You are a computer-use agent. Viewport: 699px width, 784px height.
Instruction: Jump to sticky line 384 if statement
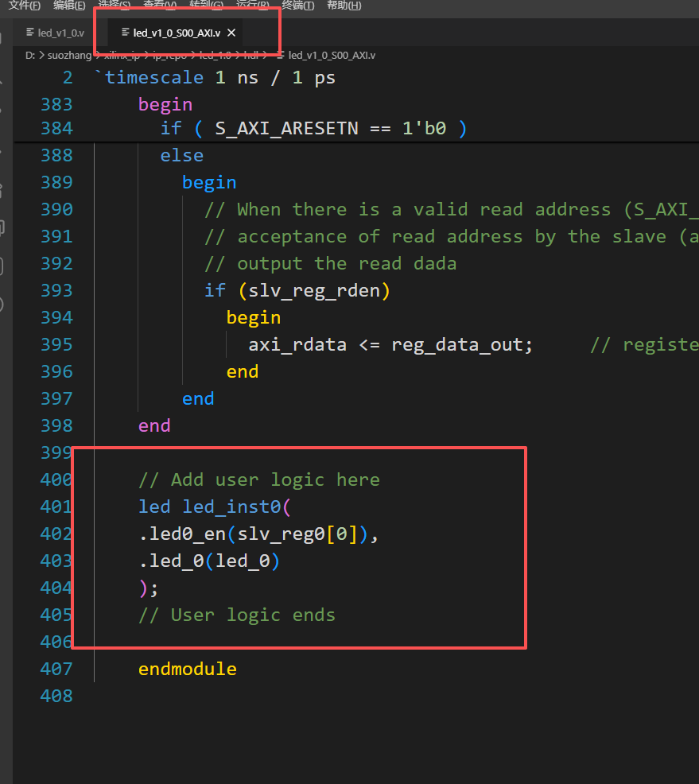(x=313, y=129)
